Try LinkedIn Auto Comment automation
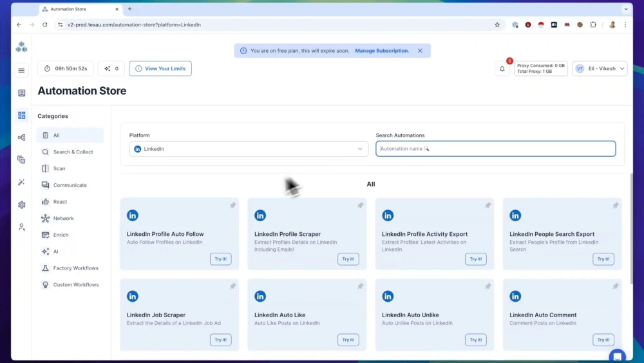The height and width of the screenshot is (363, 644). [603, 340]
